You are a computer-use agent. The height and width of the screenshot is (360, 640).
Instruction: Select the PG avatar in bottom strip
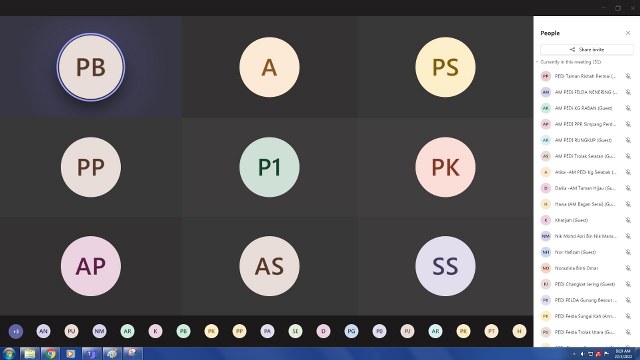(351, 331)
